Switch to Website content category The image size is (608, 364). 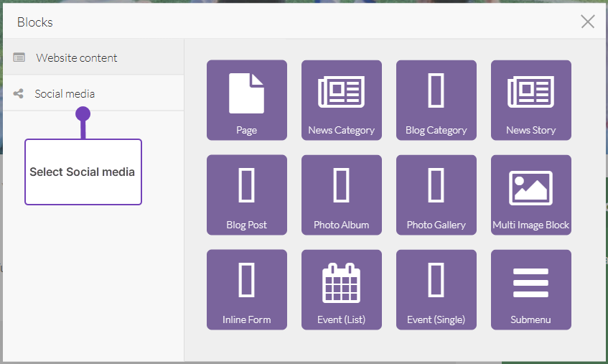pos(77,57)
